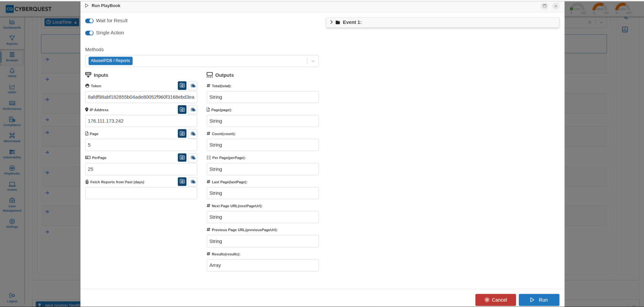
Task: Toggle the Single Action switch
Action: (x=89, y=33)
